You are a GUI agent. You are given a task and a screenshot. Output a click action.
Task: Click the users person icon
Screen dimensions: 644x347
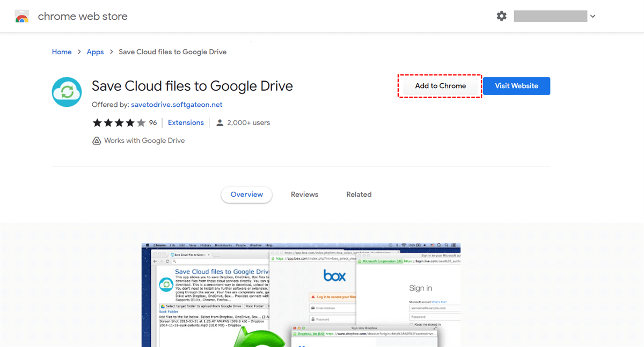click(219, 122)
